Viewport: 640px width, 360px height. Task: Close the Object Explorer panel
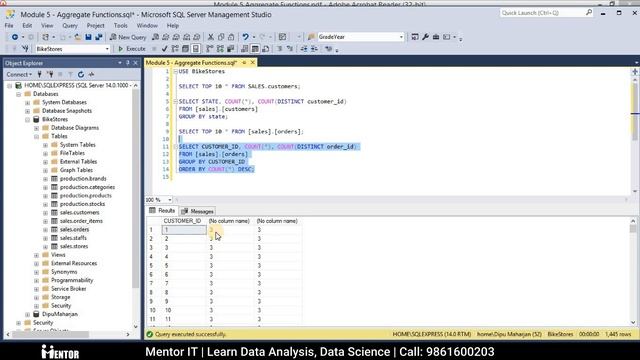tap(136, 63)
